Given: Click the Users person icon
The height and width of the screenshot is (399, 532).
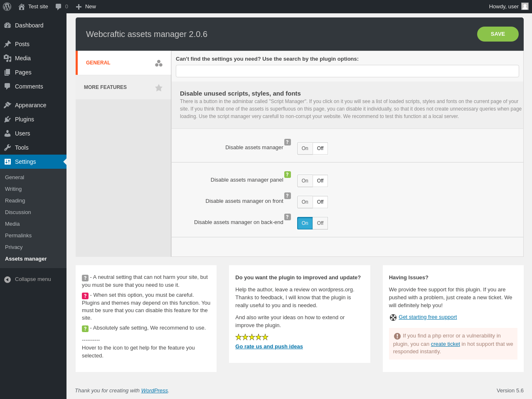Looking at the screenshot, I should 7,133.
